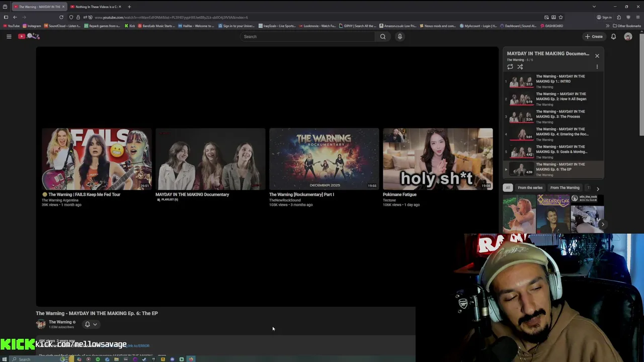Viewport: 644px width, 362px height.
Task: Click the search magnifier button
Action: (383, 36)
